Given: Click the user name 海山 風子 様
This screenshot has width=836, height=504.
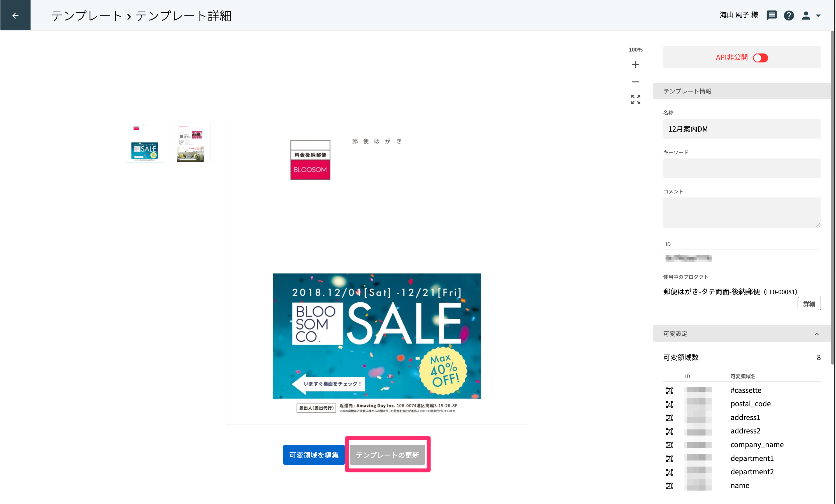Looking at the screenshot, I should (x=739, y=15).
